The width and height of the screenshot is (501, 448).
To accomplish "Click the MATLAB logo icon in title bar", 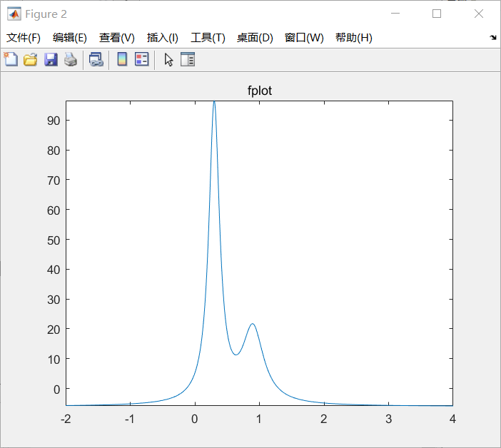I will (14, 14).
